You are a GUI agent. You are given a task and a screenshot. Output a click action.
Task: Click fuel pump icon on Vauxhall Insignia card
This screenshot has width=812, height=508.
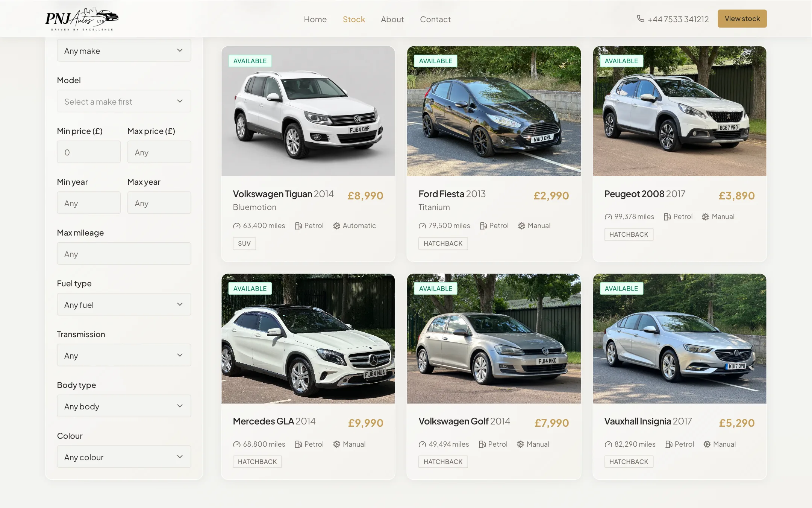coord(668,444)
